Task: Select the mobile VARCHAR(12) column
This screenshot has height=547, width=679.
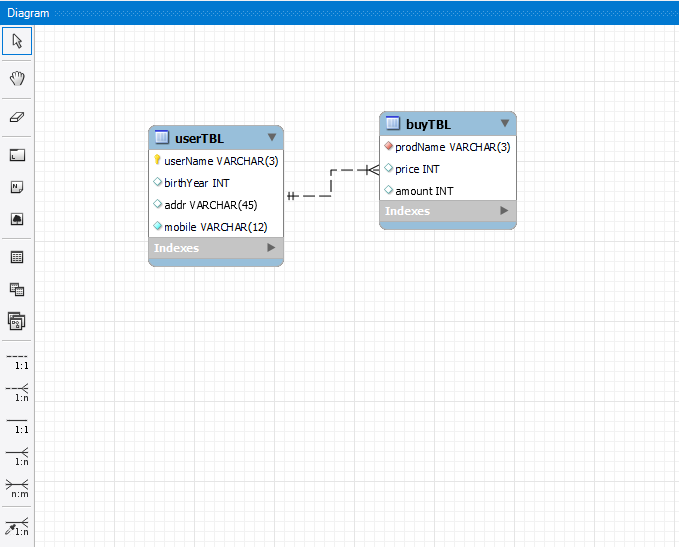Action: pyautogui.click(x=216, y=227)
